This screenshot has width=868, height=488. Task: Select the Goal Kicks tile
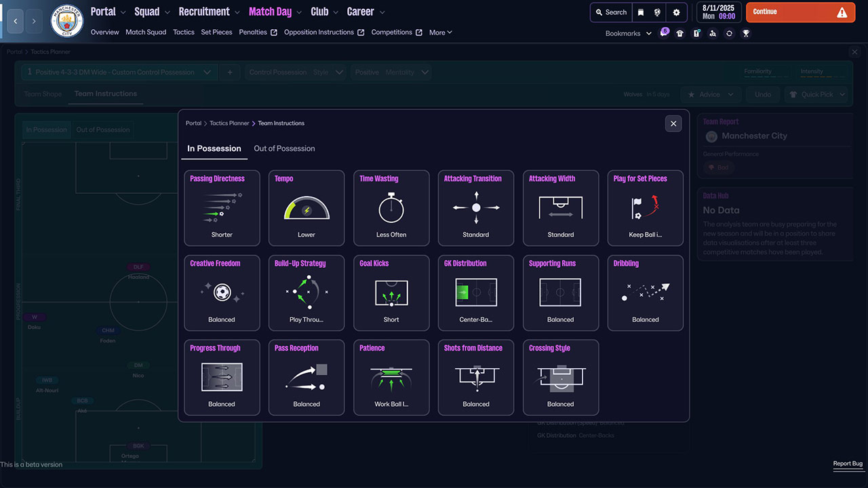pyautogui.click(x=391, y=292)
